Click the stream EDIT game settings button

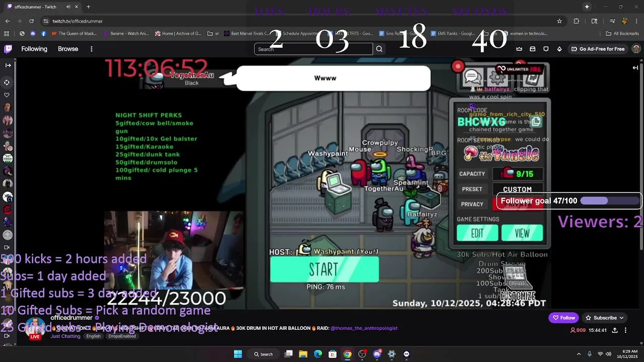pyautogui.click(x=477, y=233)
